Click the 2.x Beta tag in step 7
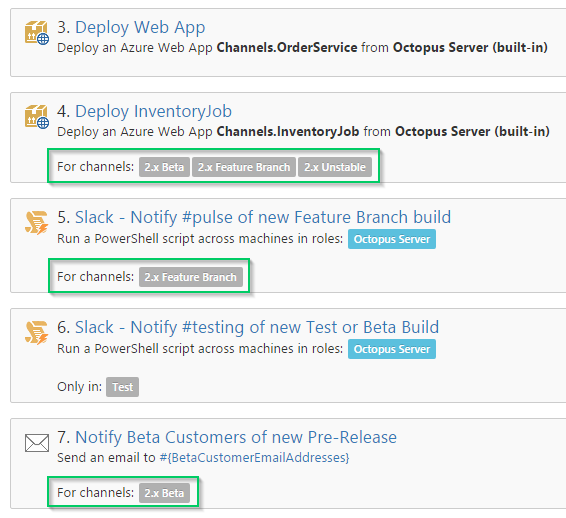This screenshot has width=566, height=518. (164, 493)
